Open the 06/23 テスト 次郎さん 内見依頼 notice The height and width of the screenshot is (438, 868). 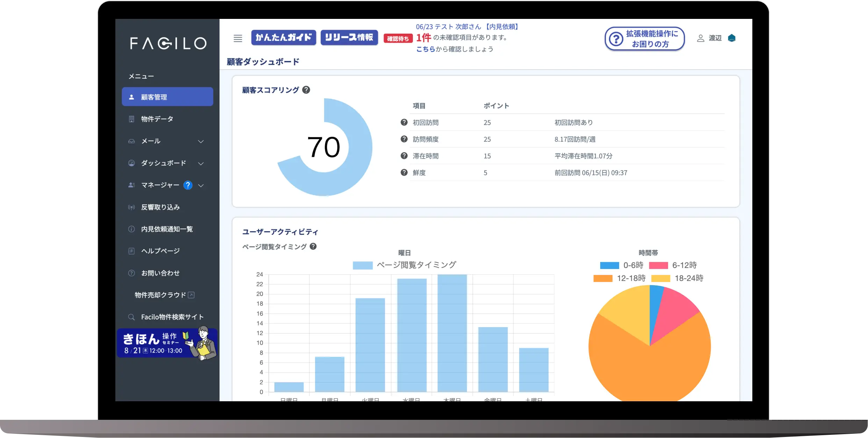tap(467, 27)
